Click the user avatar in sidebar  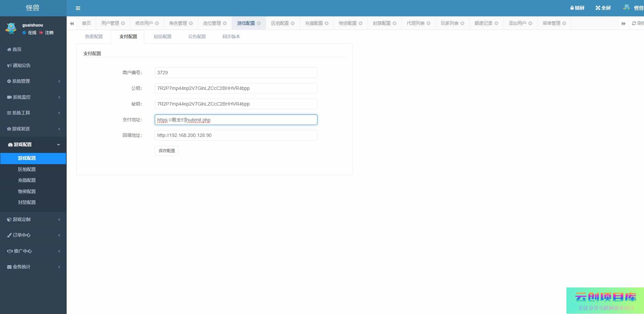pyautogui.click(x=11, y=29)
